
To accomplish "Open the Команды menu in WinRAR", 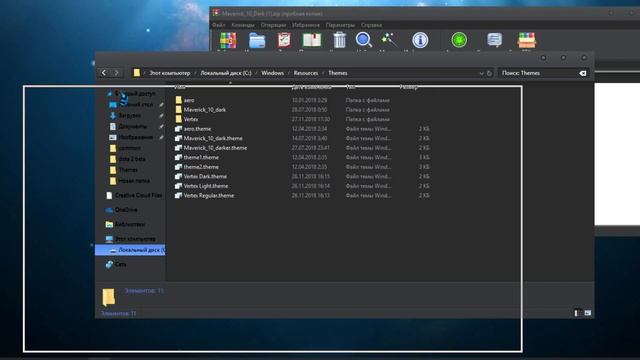I will (243, 25).
